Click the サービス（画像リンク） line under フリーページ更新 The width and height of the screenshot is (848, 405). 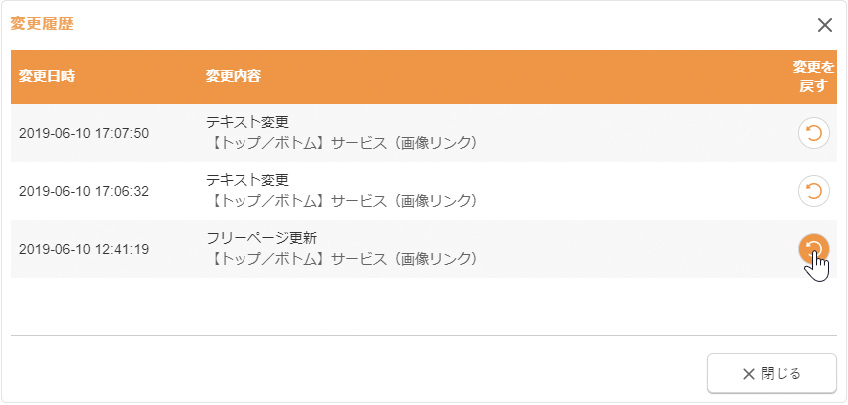point(341,260)
